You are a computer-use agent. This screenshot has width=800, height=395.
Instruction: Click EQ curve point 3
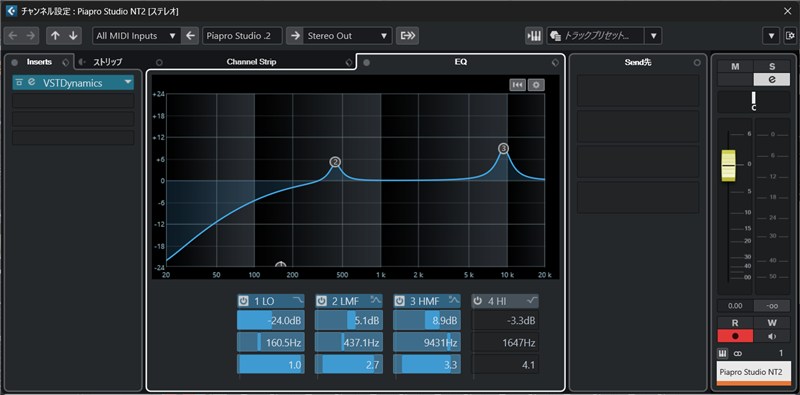pos(504,149)
